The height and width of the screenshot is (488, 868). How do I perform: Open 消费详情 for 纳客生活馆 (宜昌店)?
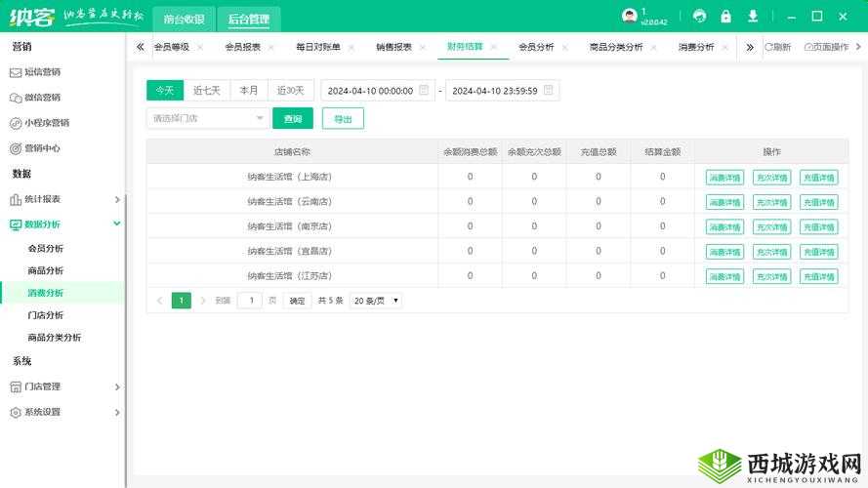(x=724, y=253)
